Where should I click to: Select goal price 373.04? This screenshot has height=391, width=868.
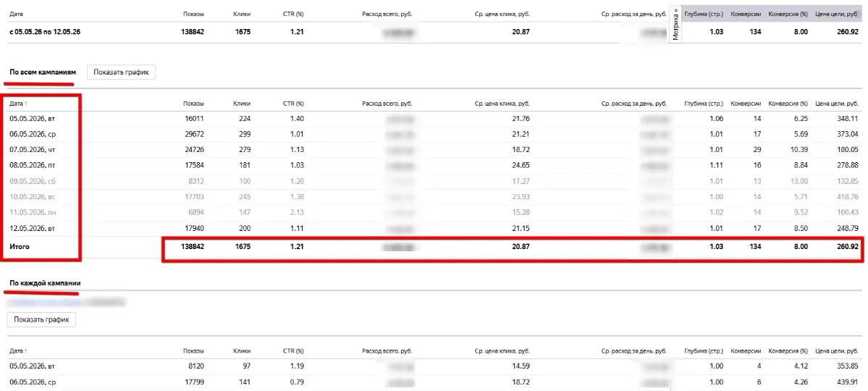click(x=848, y=134)
